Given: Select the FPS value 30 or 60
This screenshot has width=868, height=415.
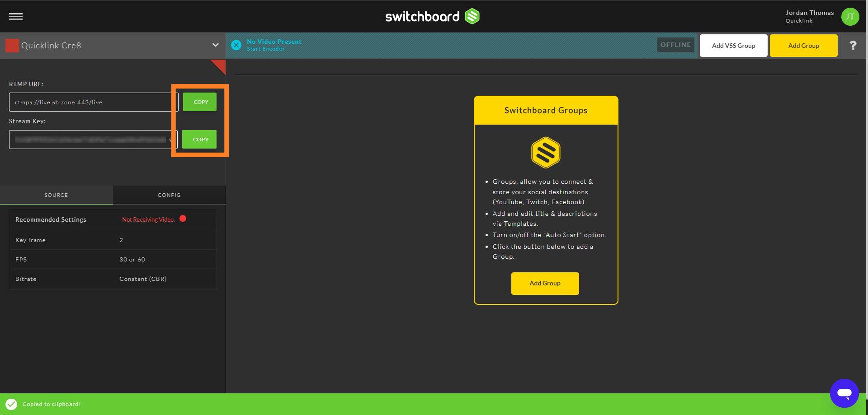Looking at the screenshot, I should (x=132, y=260).
